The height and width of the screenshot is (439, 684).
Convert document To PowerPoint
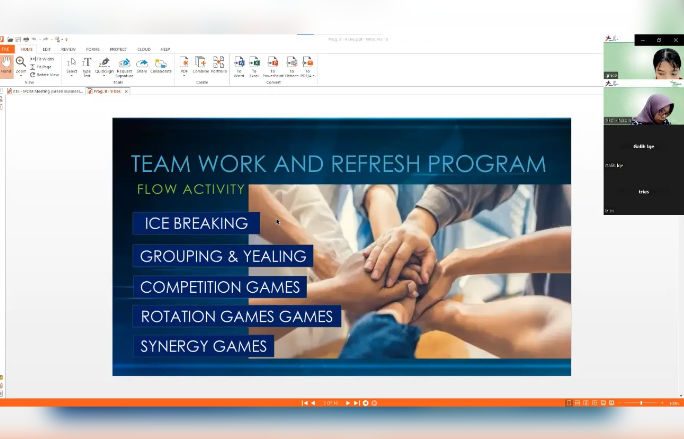coord(273,65)
